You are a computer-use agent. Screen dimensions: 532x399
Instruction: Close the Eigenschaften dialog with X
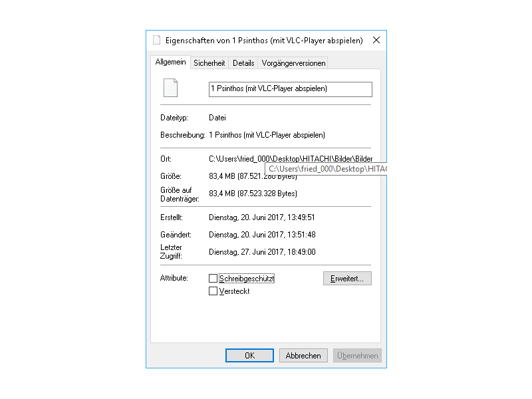pyautogui.click(x=376, y=41)
